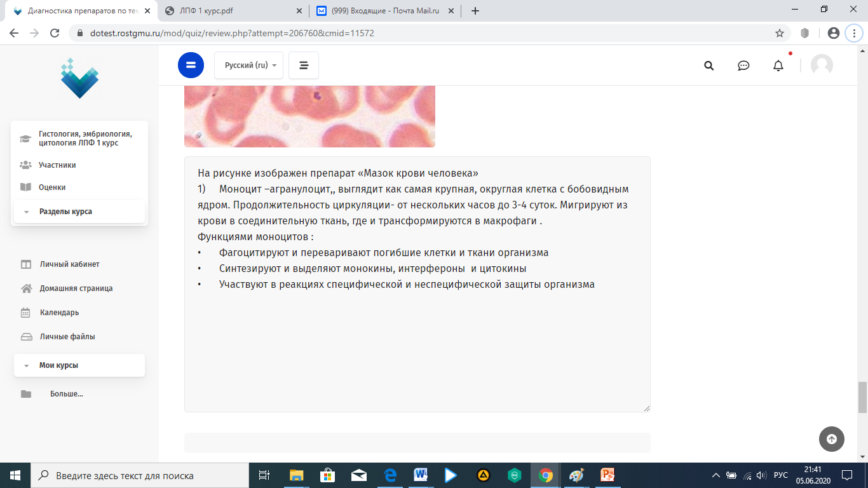This screenshot has width=868, height=488.
Task: Open the volume control in system tray
Action: click(761, 475)
